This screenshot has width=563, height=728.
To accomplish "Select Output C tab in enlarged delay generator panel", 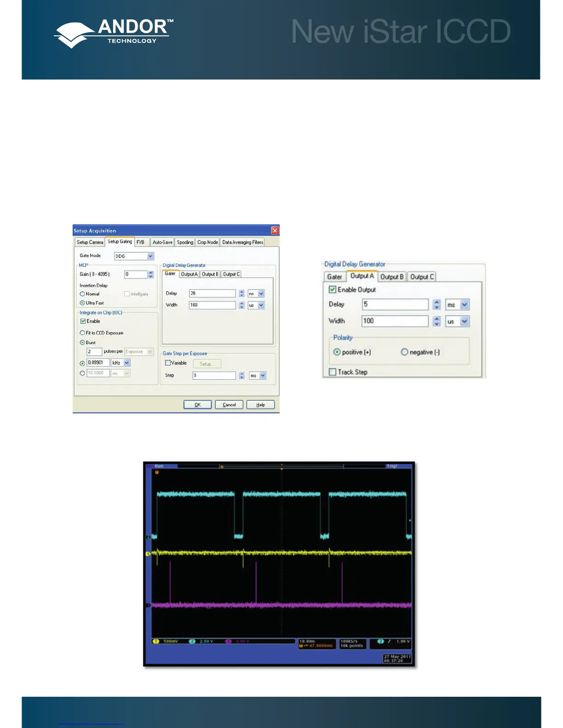I will 422,277.
